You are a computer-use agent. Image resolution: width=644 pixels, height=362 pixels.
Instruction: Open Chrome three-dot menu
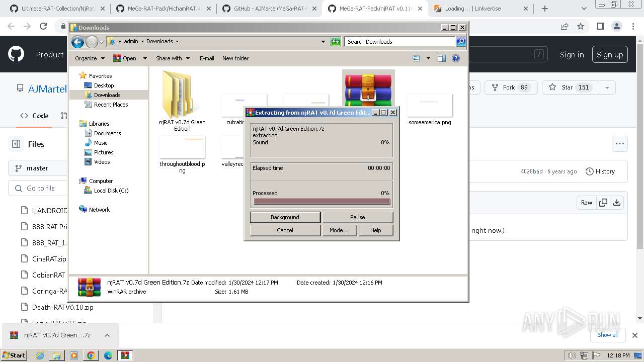click(x=633, y=27)
